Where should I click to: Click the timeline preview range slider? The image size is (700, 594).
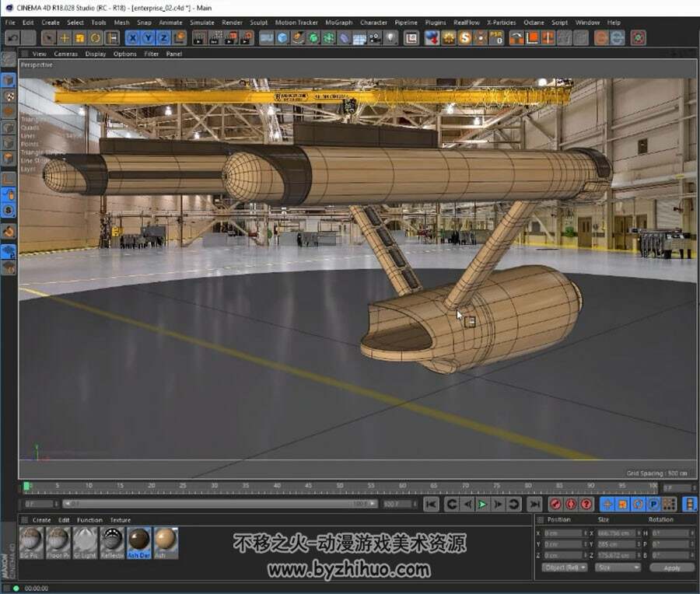click(x=220, y=504)
